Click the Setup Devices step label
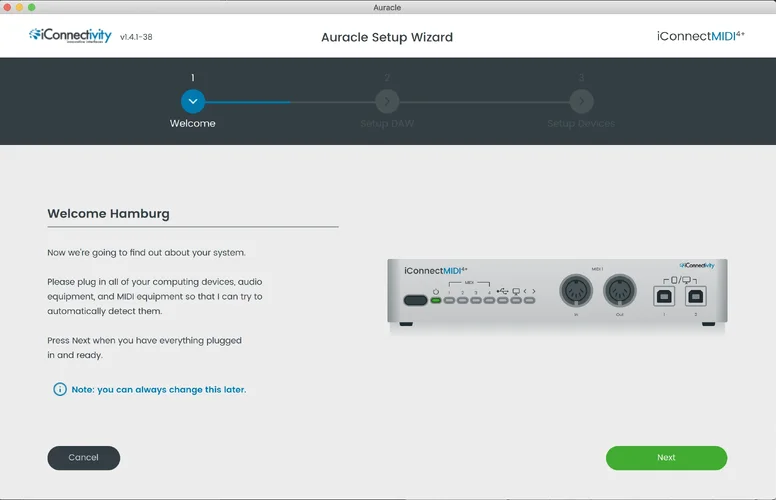Image resolution: width=776 pixels, height=500 pixels. click(581, 123)
